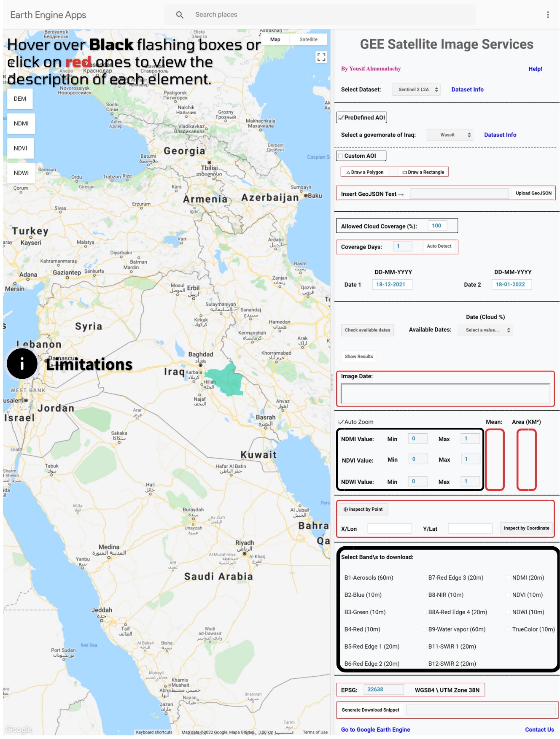The width and height of the screenshot is (560, 739).
Task: Click the Date 1 input field
Action: [391, 284]
